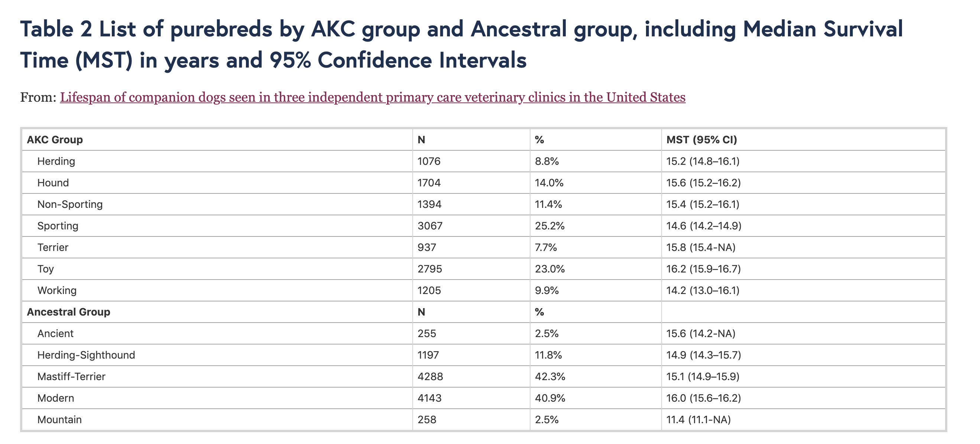Open the Lifespan of companion dogs article link
The image size is (980, 444).
(x=373, y=97)
